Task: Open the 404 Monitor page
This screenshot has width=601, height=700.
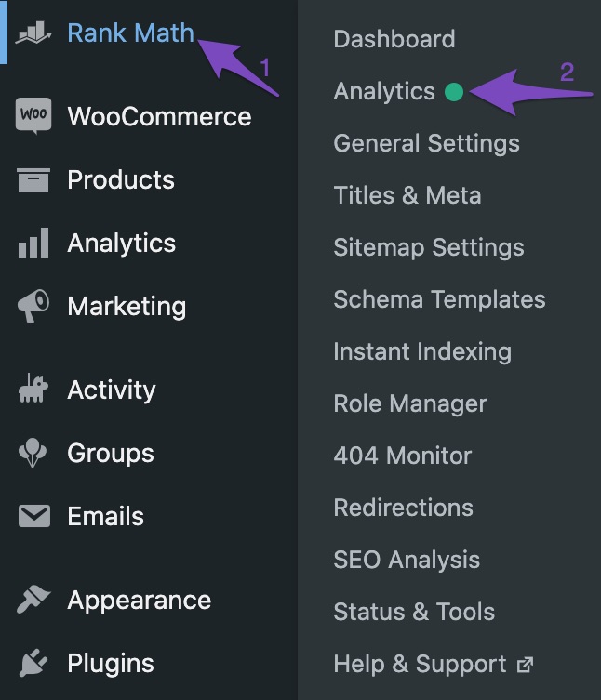Action: (403, 456)
